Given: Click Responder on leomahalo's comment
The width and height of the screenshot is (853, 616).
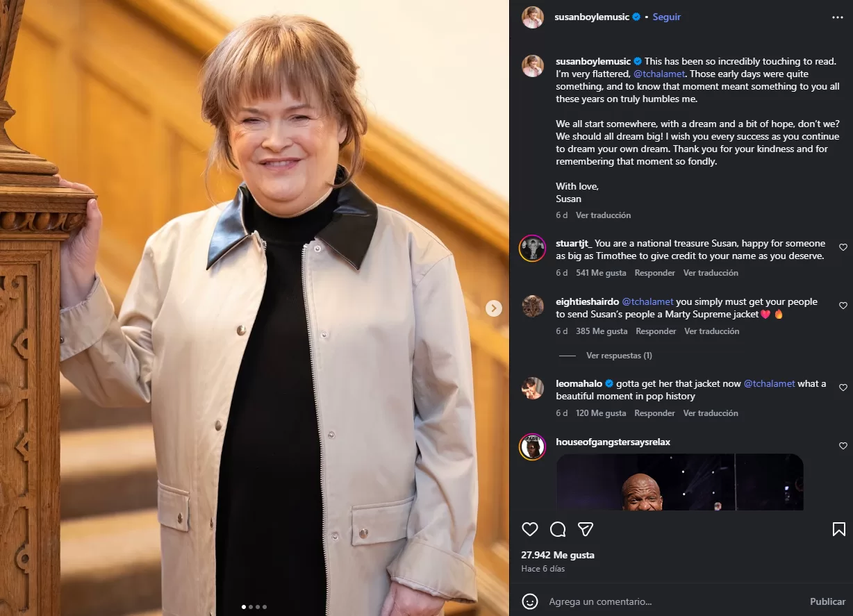Looking at the screenshot, I should 654,413.
